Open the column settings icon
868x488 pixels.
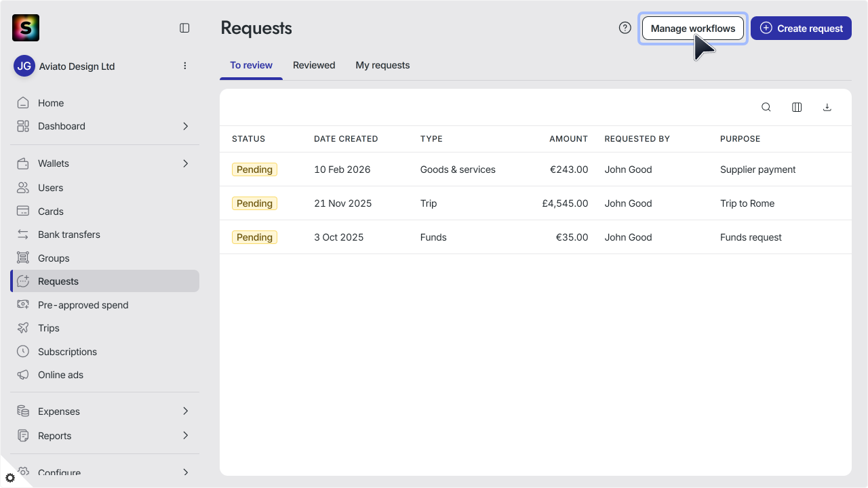click(797, 107)
